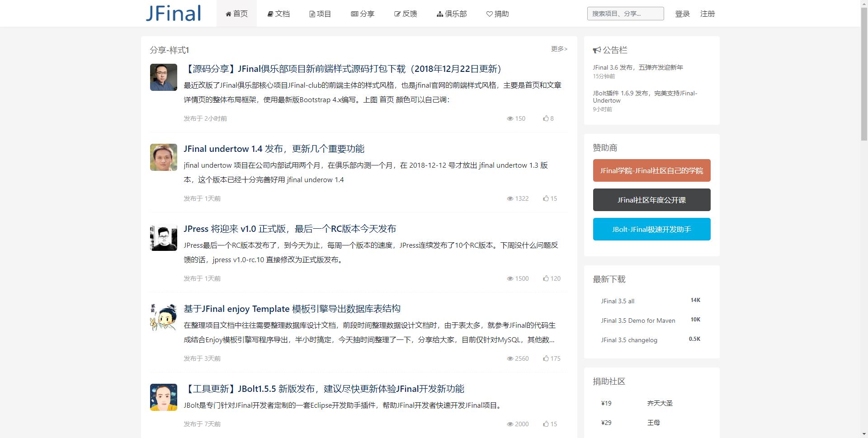The height and width of the screenshot is (438, 868).
Task: Like the enjoy Template post with 175 likes
Action: (546, 358)
